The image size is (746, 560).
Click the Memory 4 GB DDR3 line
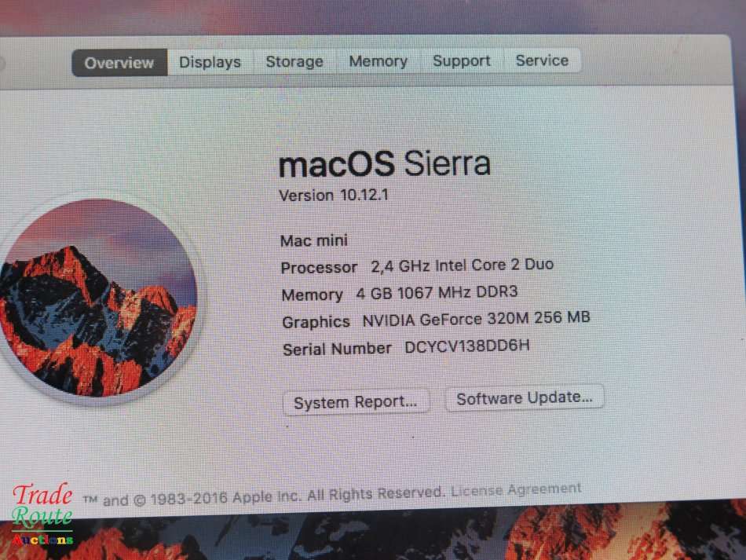[x=400, y=293]
